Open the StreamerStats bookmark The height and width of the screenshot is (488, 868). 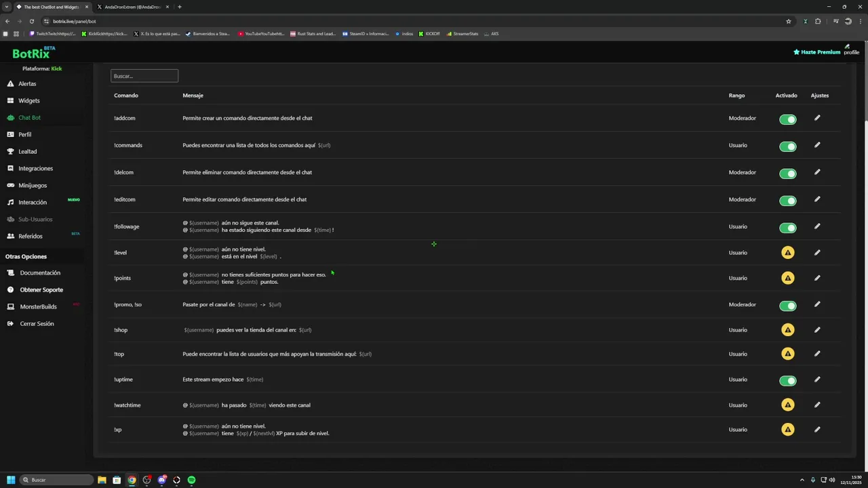[462, 33]
